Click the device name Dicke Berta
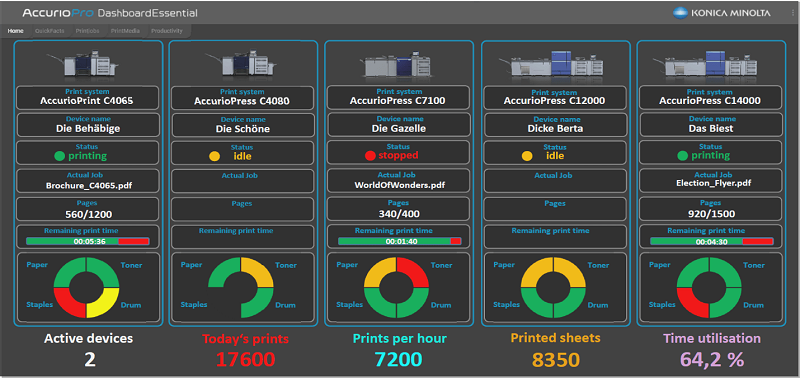Screen dimensions: 800x378 click(x=555, y=129)
